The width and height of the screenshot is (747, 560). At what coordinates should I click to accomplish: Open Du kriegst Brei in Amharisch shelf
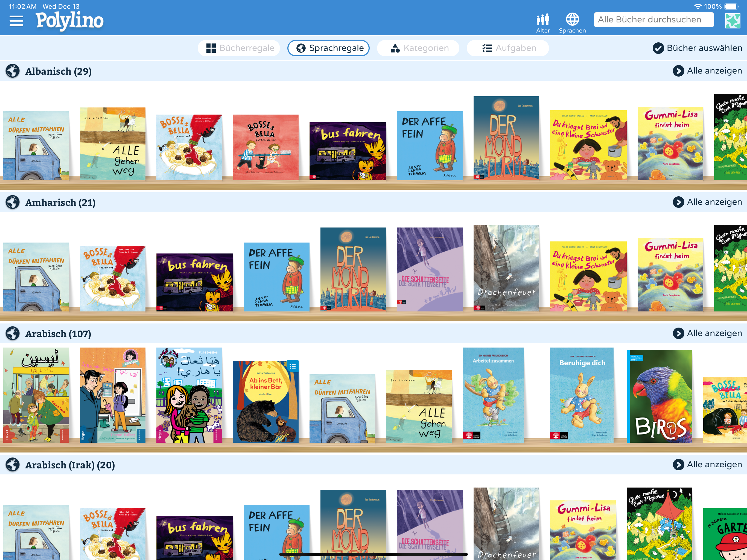click(x=588, y=276)
